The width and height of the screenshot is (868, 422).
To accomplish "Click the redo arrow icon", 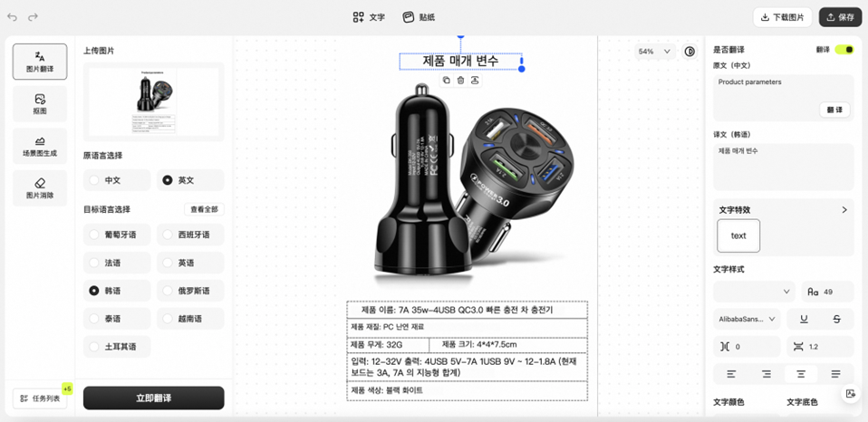I will point(33,17).
